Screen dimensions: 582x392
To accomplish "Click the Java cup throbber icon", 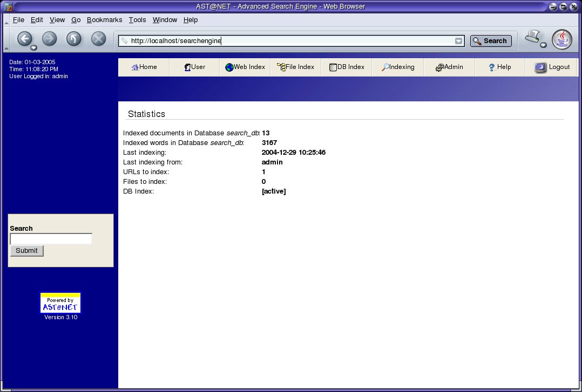I will 562,39.
